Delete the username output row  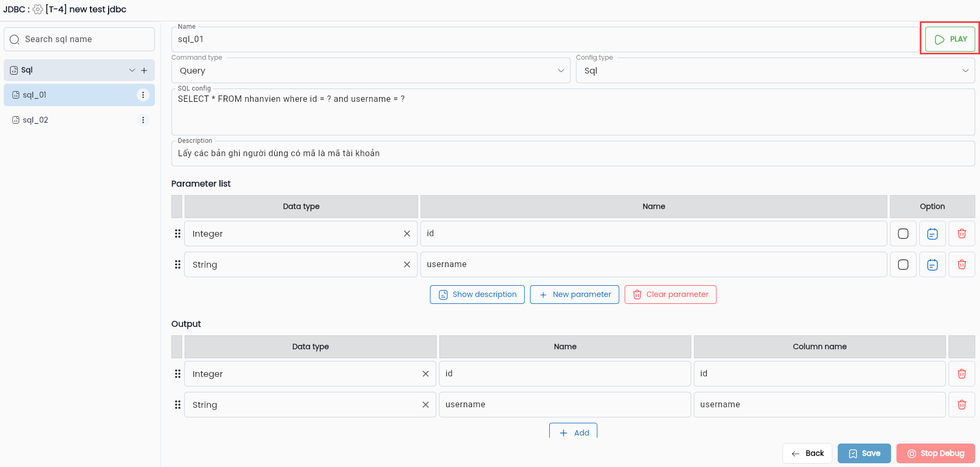961,405
